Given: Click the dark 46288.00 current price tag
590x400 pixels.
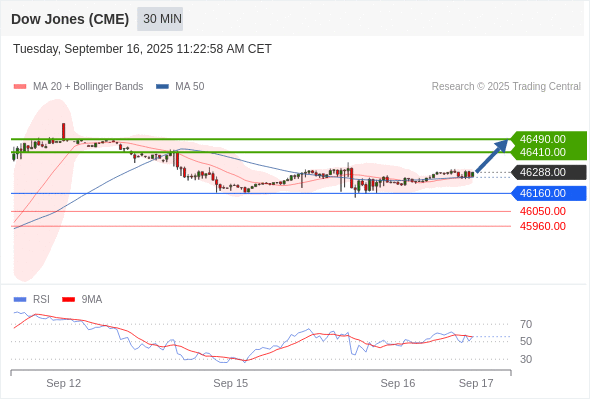Looking at the screenshot, I should pos(549,172).
